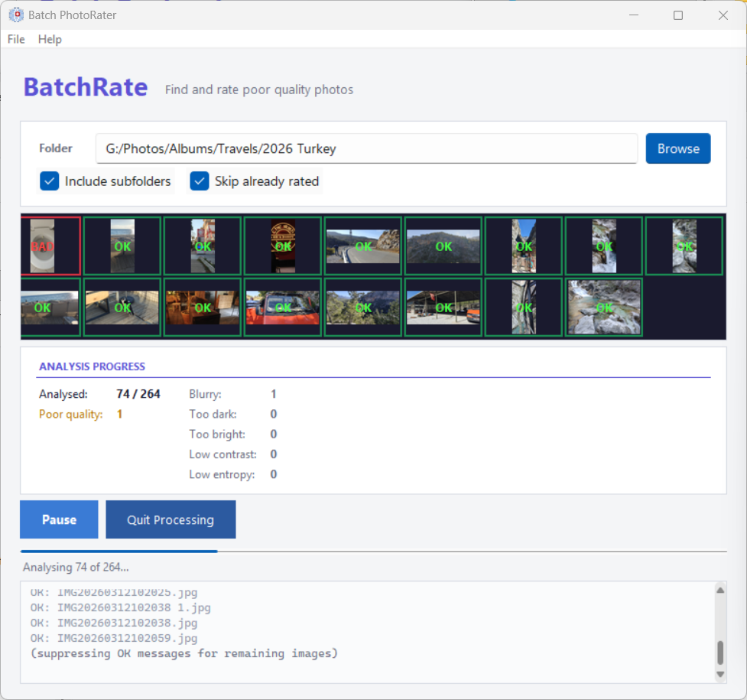The image size is (747, 700).
Task: Click the log panel scrollbar thumb
Action: coord(719,653)
